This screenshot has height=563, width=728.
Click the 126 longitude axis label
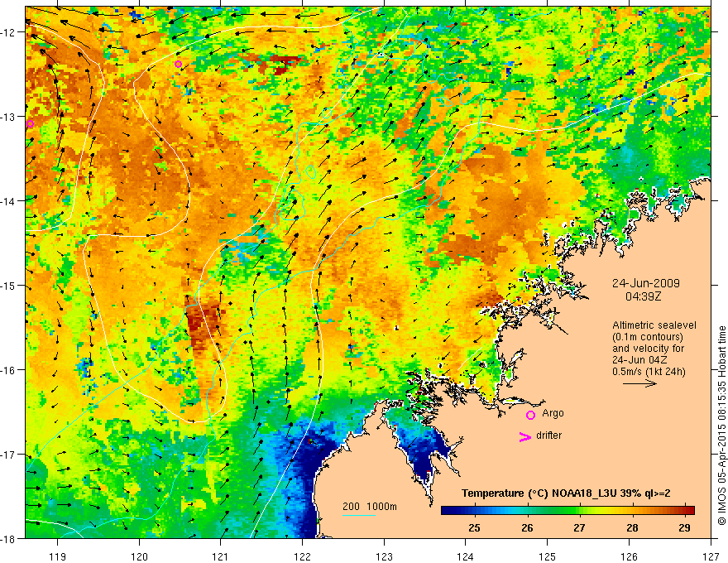(x=629, y=556)
